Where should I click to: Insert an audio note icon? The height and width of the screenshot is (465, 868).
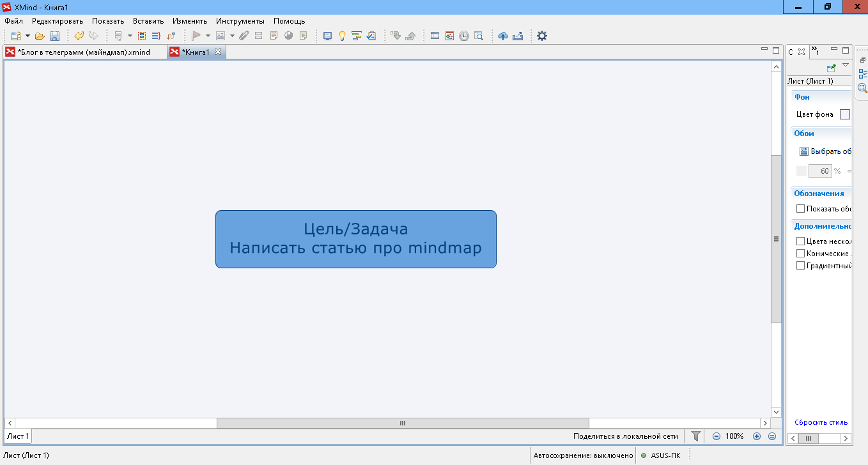click(303, 36)
